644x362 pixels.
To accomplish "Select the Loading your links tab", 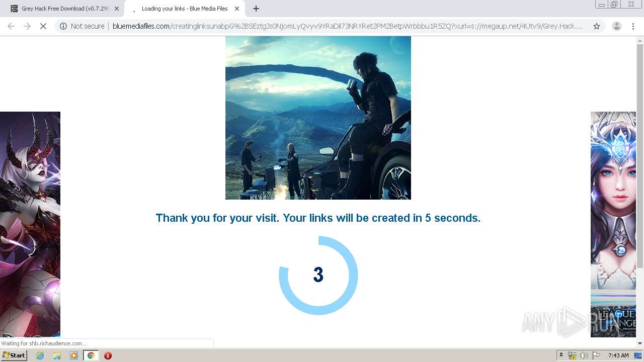I will (x=184, y=9).
